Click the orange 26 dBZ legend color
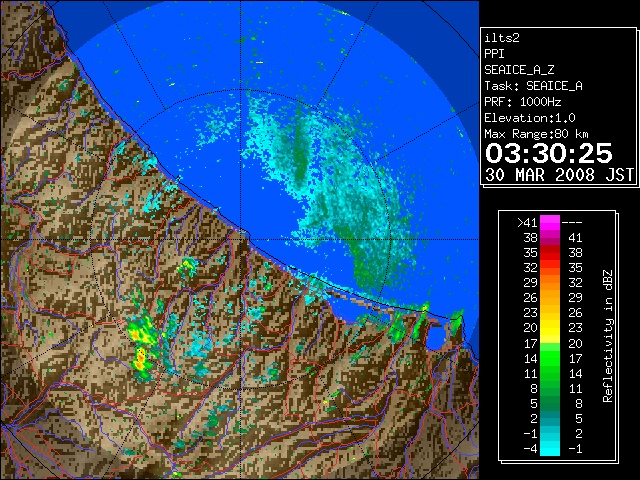The width and height of the screenshot is (640, 480). [x=550, y=298]
